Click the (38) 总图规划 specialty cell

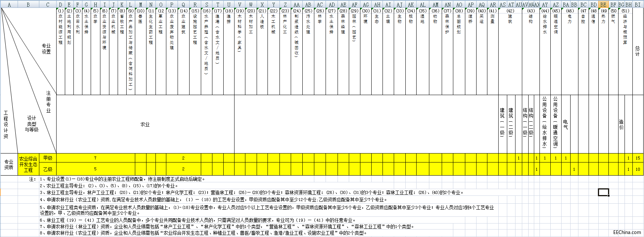tap(459, 51)
